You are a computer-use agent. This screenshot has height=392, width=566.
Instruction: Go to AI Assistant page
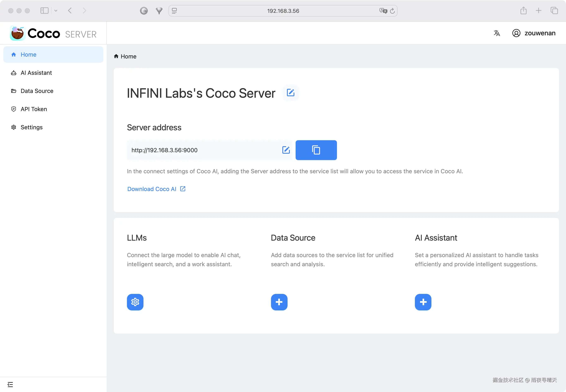(x=36, y=73)
